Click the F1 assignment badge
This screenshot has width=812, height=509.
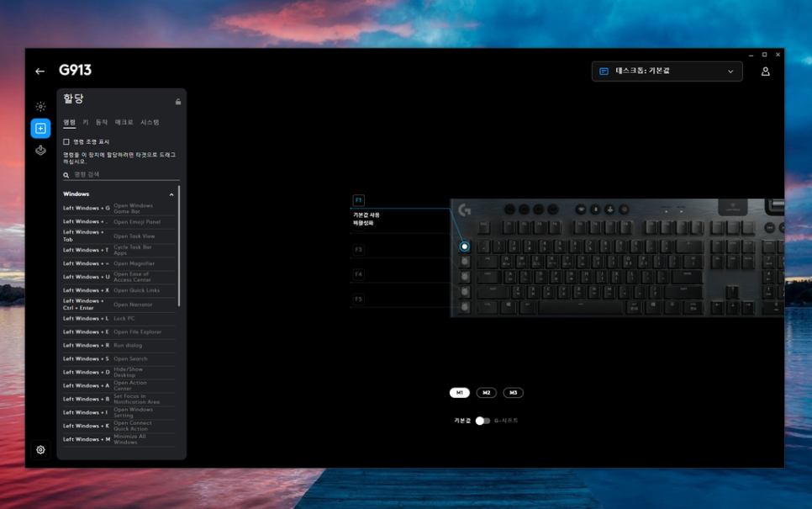pyautogui.click(x=358, y=200)
